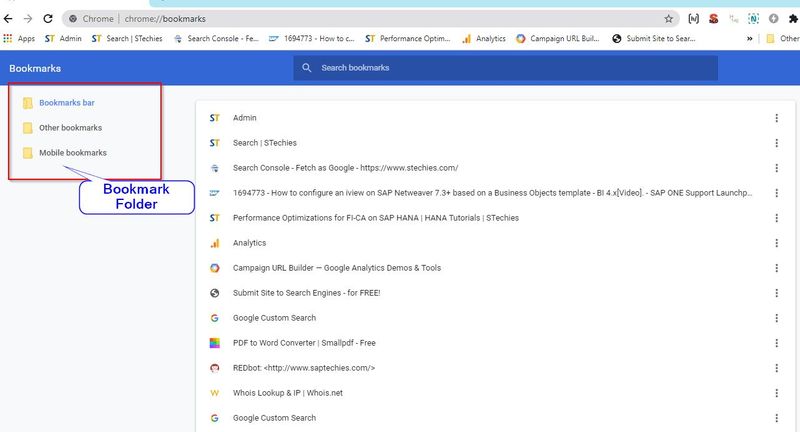This screenshot has height=432, width=800.
Task: Select the Bookmarks bar folder
Action: pos(59,103)
